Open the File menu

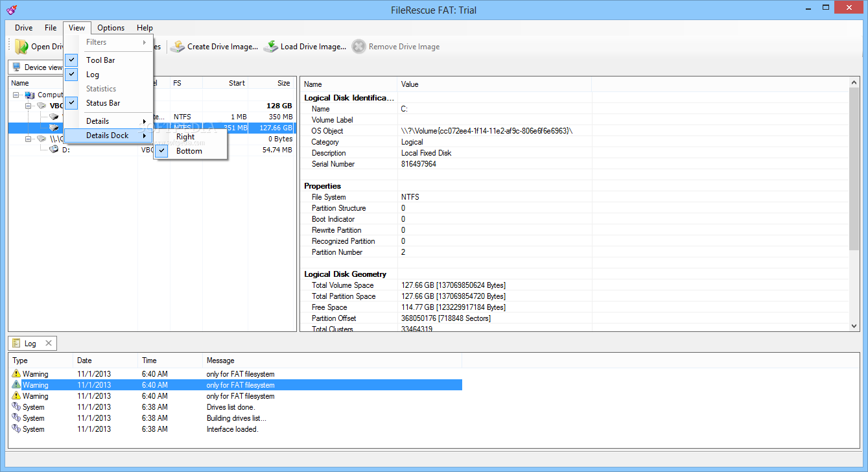point(51,28)
